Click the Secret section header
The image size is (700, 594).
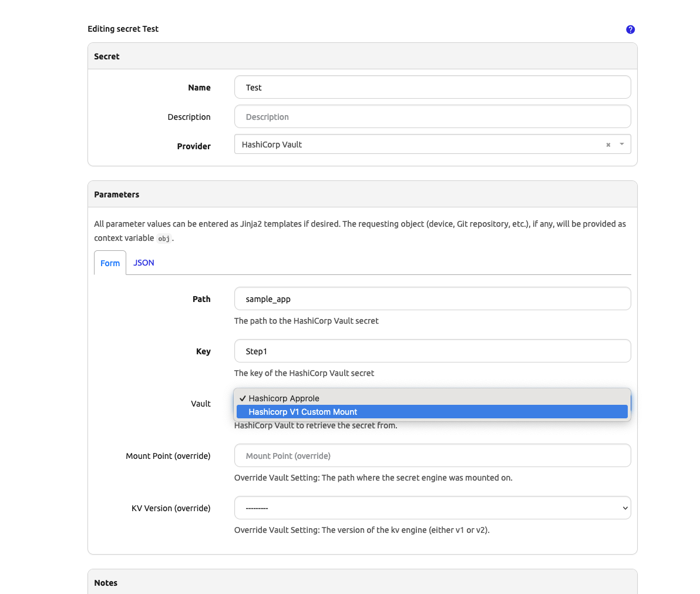107,56
